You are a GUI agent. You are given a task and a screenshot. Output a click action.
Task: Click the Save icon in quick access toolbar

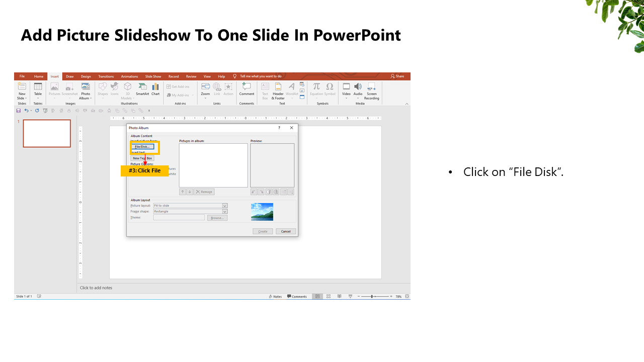(x=19, y=111)
